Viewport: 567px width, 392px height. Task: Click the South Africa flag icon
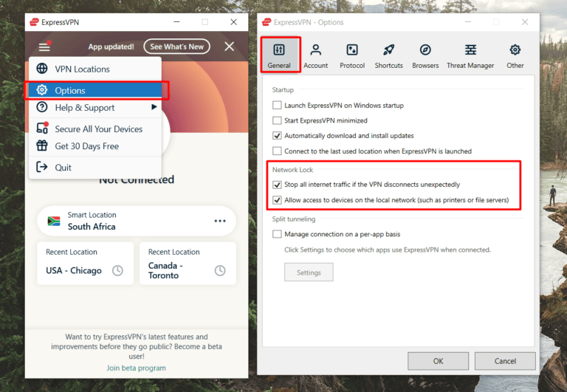54,221
